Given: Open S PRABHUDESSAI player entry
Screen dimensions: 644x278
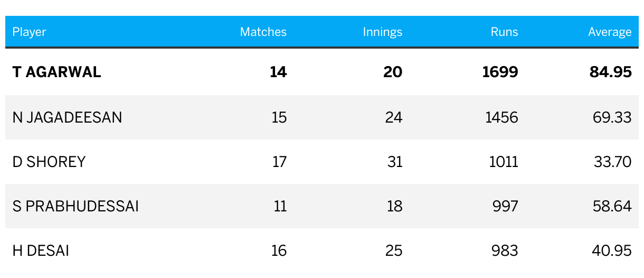Looking at the screenshot, I should 75,206.
